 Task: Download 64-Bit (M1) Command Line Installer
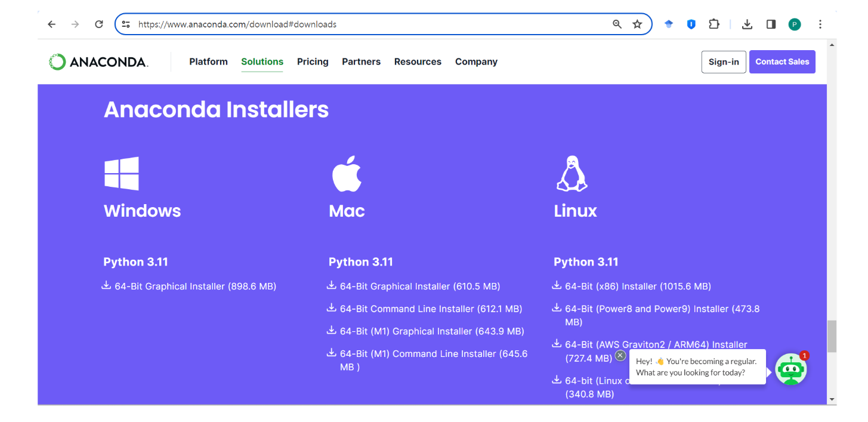(434, 361)
